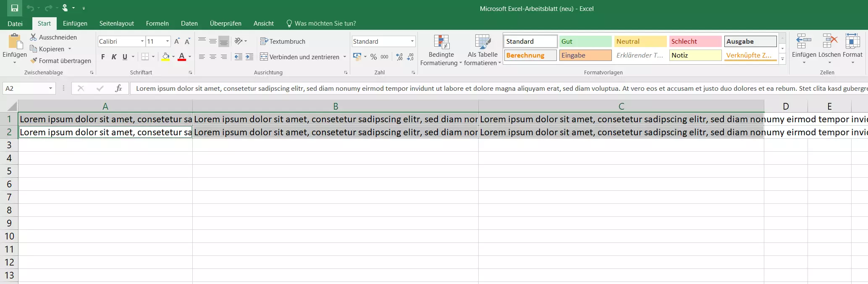The image size is (868, 284).
Task: Align text left
Action: click(202, 57)
